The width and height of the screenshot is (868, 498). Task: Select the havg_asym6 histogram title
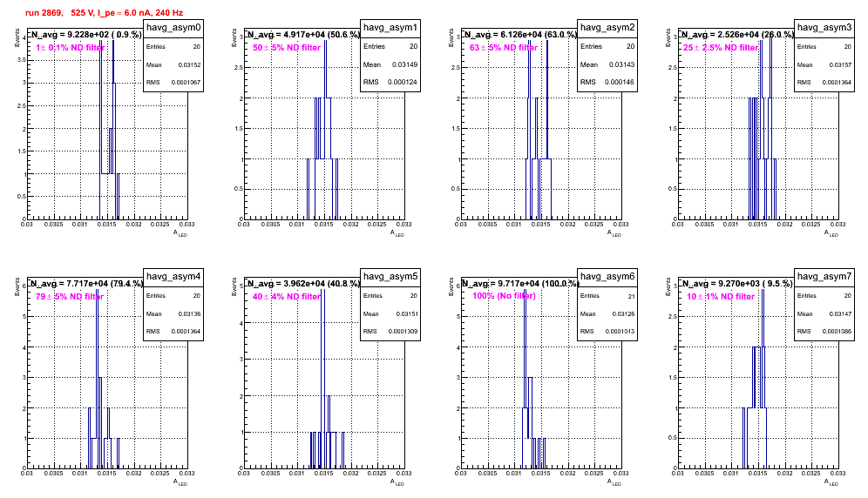click(607, 277)
